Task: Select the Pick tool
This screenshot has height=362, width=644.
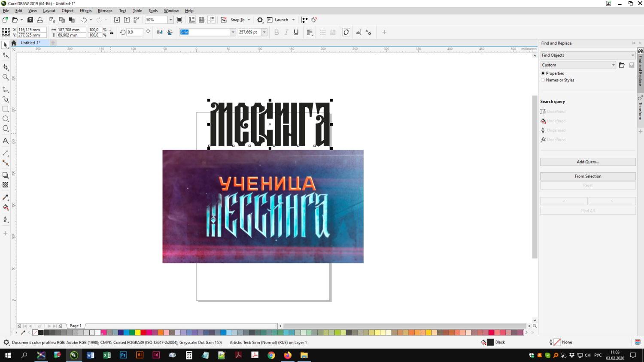Action: 6,45
